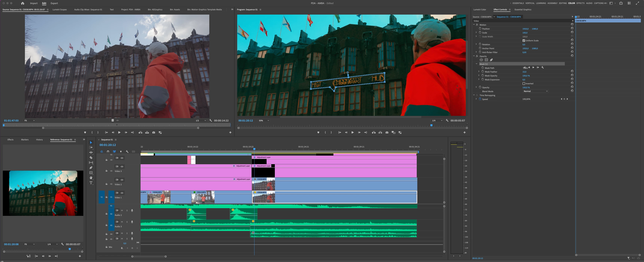Image resolution: width=644 pixels, height=262 pixels.
Task: Select the Hand tool in timeline toolbox
Action: pos(91,178)
